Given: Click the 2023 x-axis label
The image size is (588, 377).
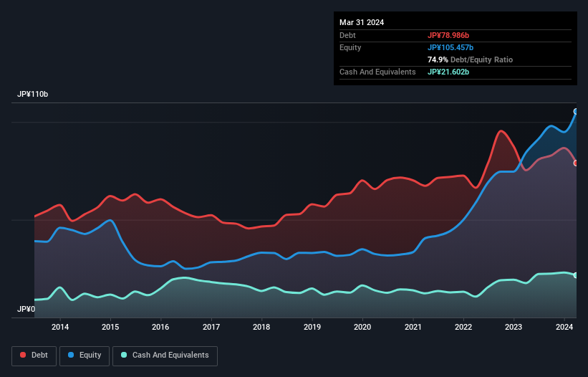Looking at the screenshot, I should click(x=514, y=327).
